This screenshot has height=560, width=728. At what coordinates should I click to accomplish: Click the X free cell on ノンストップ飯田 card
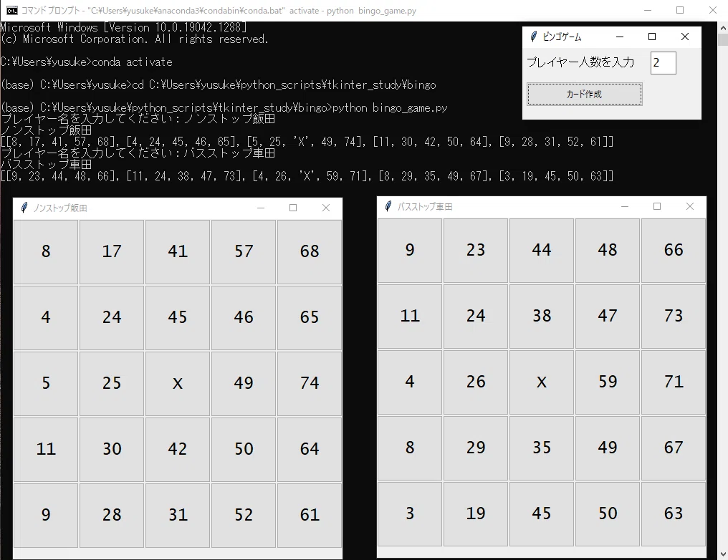178,383
